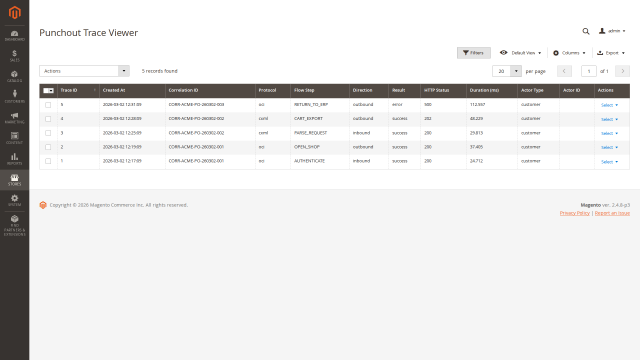
Task: Go to previous page arrow
Action: (564, 71)
